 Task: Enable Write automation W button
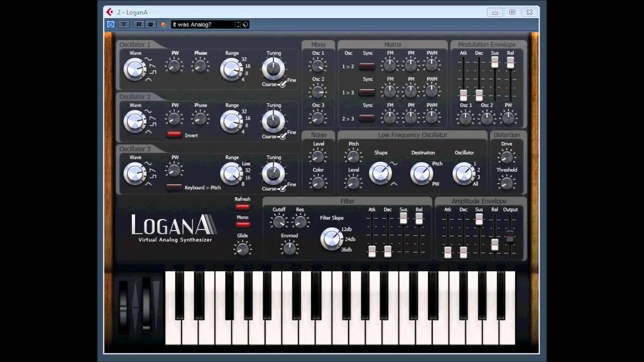(150, 24)
